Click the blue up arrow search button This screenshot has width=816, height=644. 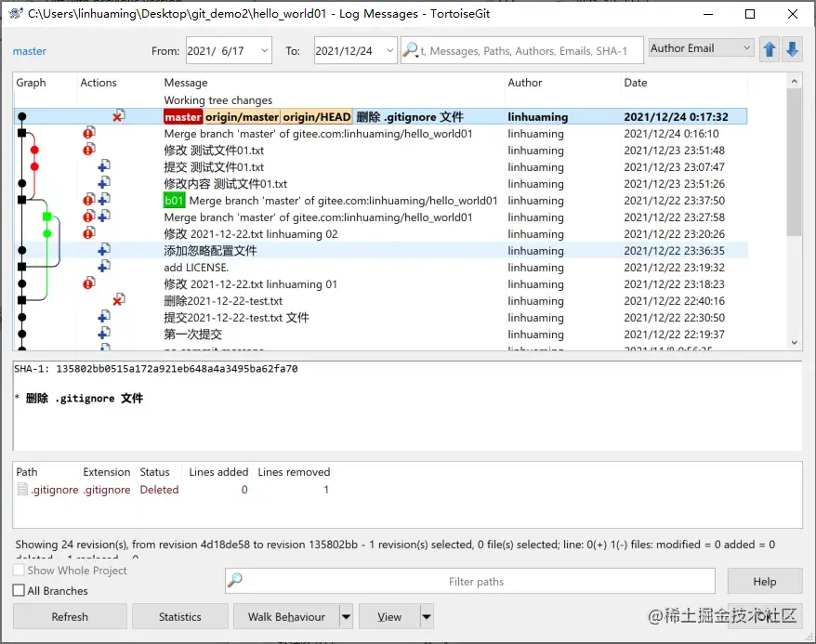[x=770, y=49]
